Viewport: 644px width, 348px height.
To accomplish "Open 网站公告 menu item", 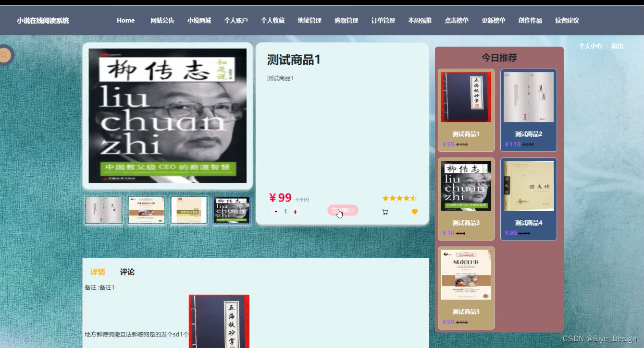I will tap(162, 20).
